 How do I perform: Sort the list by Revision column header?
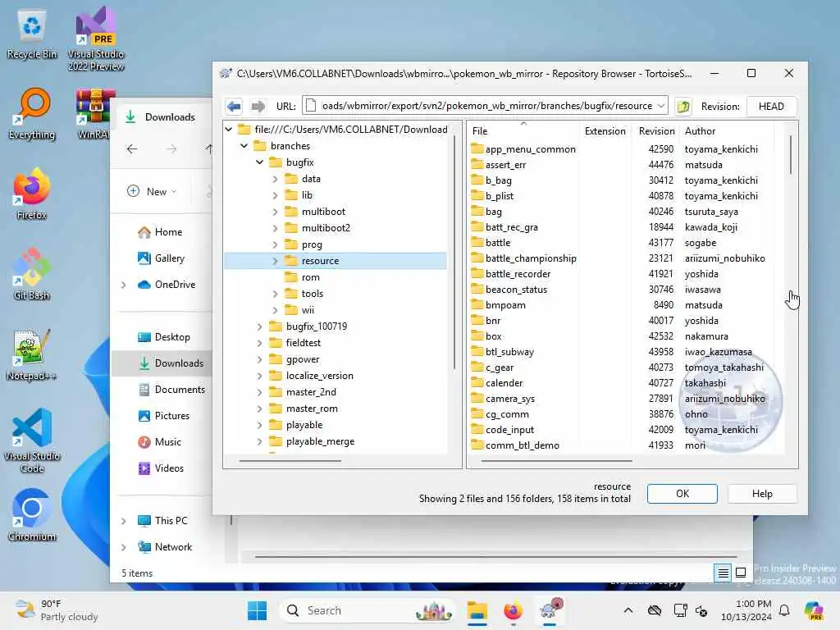pyautogui.click(x=655, y=131)
